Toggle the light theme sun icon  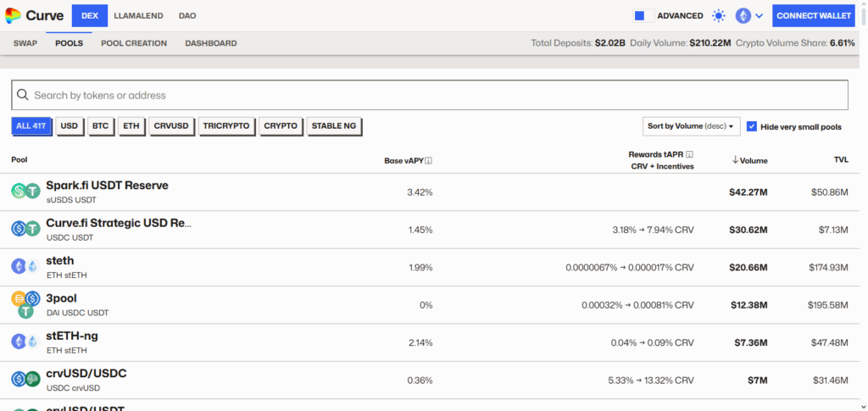coord(719,16)
